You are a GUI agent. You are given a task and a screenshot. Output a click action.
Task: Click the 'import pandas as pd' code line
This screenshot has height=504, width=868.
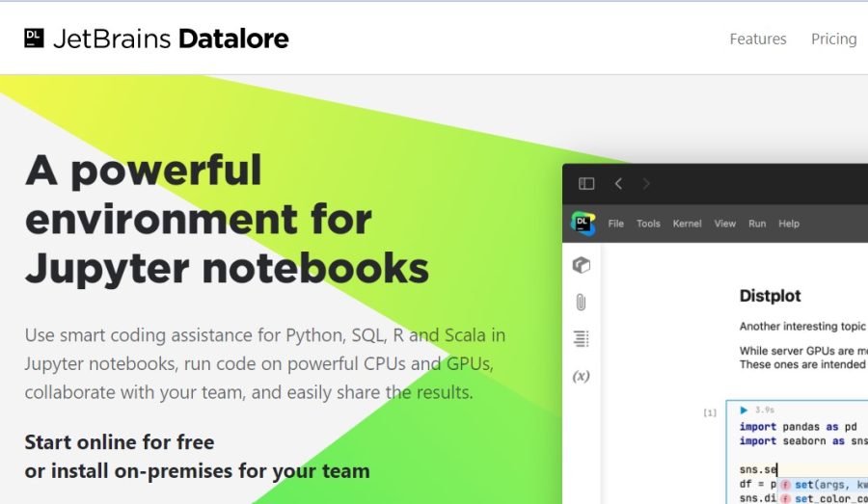coord(798,427)
